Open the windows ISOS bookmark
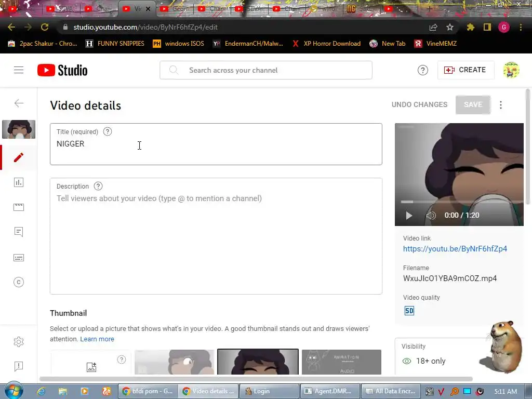 pyautogui.click(x=179, y=44)
